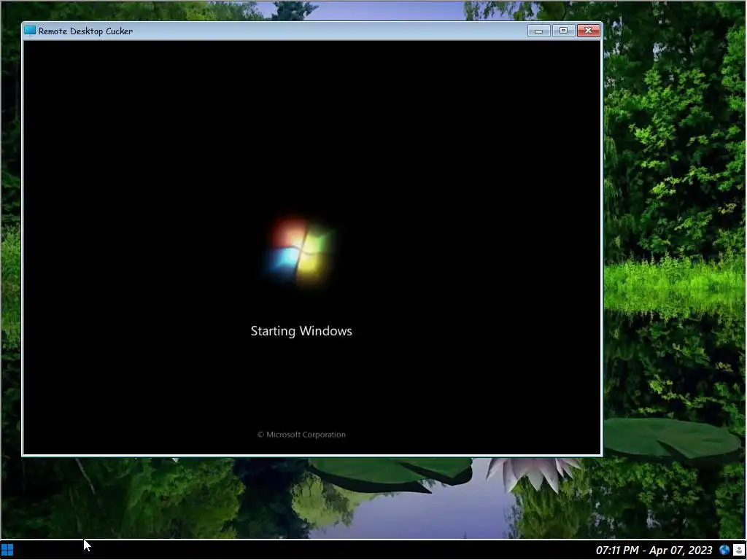
Task: Open the Start menu from the taskbar
Action: coord(7,551)
